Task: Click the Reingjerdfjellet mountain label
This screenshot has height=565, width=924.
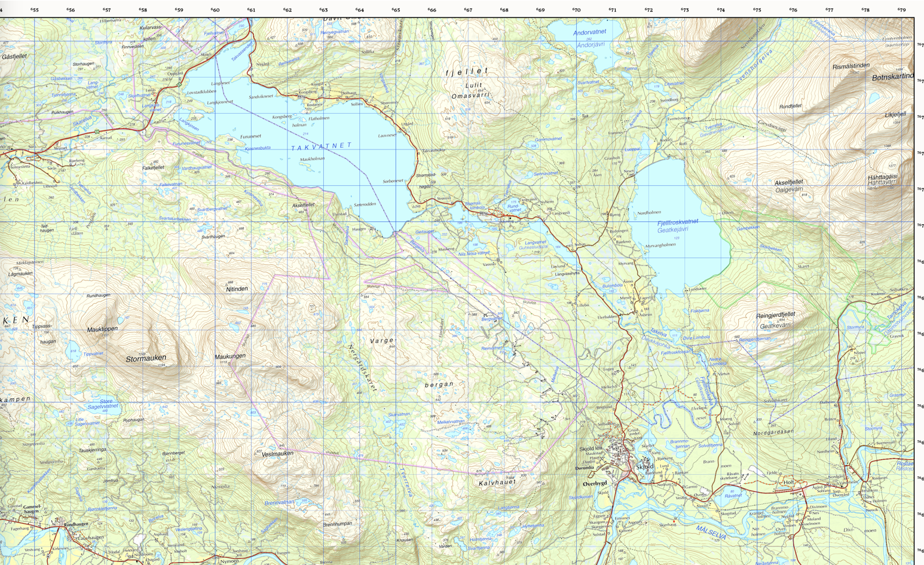Action: [775, 315]
